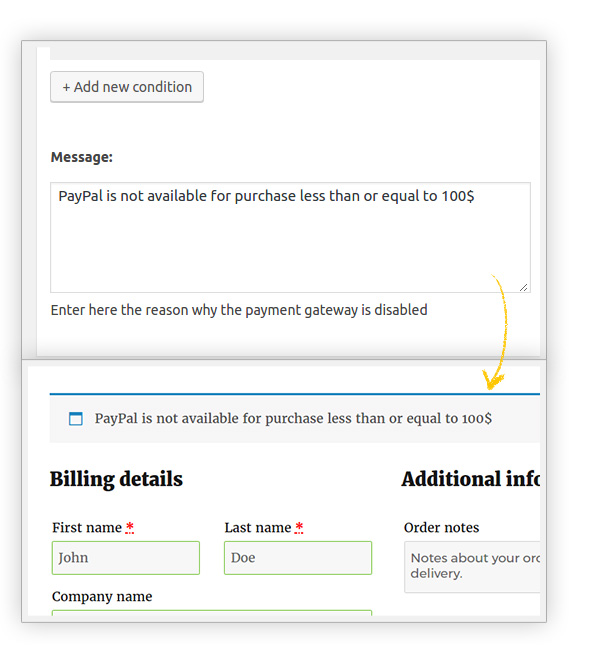This screenshot has width=600, height=650.
Task: Click the Last name label
Action: click(258, 527)
